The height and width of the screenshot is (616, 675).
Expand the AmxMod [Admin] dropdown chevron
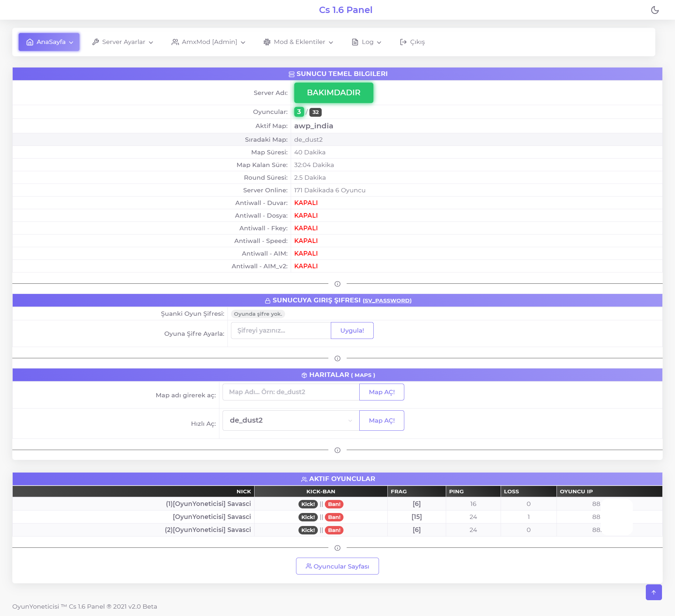click(x=243, y=43)
